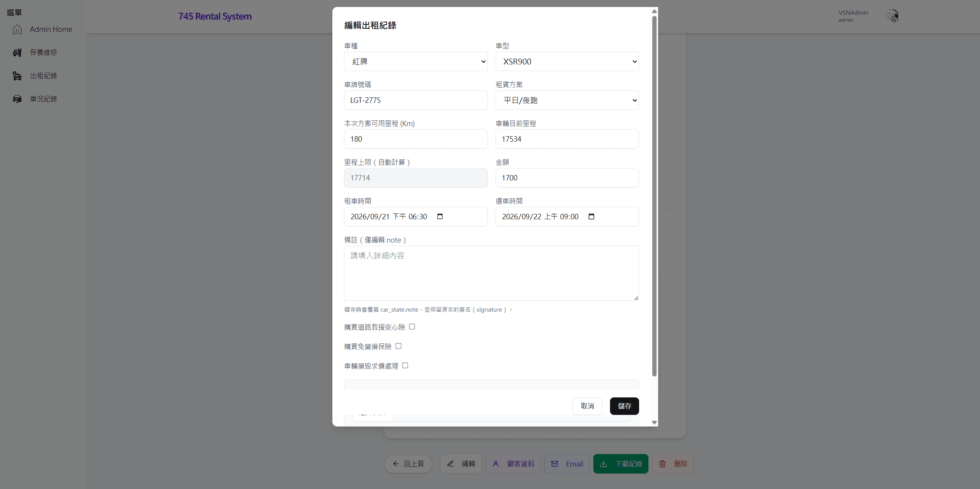Click into the 備註 note textarea
980x489 pixels.
tap(491, 273)
